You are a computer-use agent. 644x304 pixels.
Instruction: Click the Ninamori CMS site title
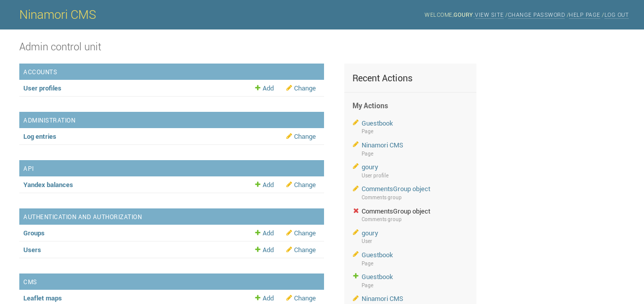[x=57, y=14]
